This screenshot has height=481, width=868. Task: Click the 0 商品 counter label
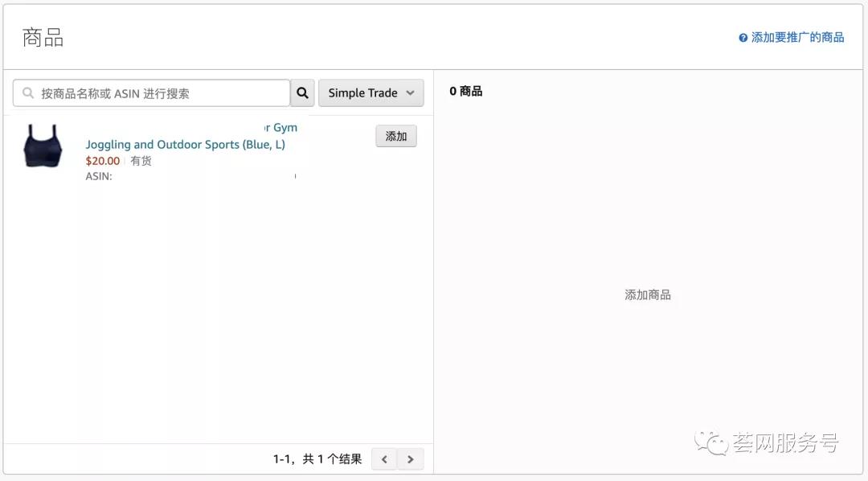tap(465, 91)
